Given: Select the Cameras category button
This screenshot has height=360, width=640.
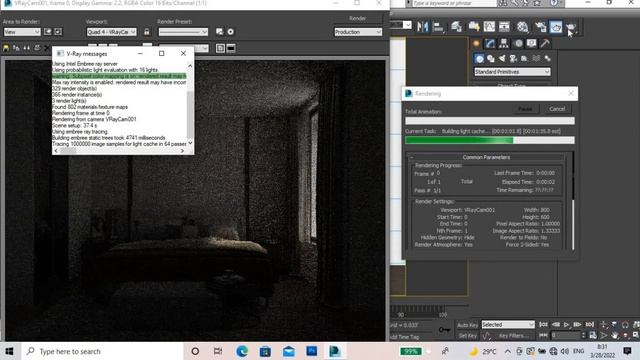Looking at the screenshot, I should point(513,59).
